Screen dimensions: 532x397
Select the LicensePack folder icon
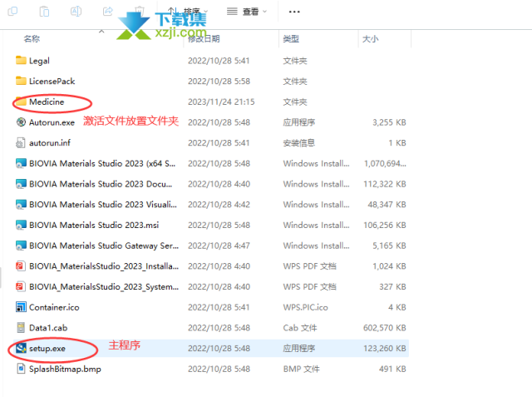click(21, 81)
